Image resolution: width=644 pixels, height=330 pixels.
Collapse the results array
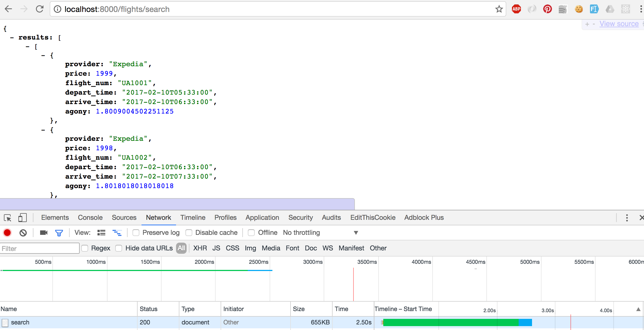12,38
